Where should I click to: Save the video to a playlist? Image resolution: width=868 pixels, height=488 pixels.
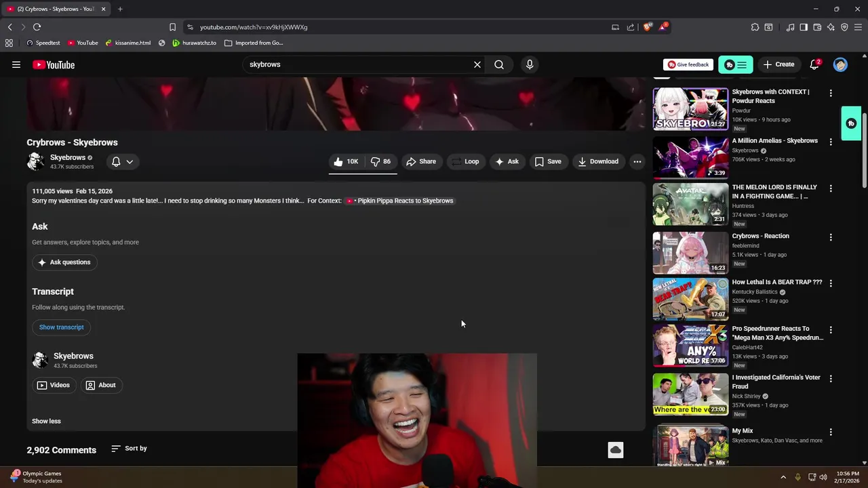[x=548, y=161]
